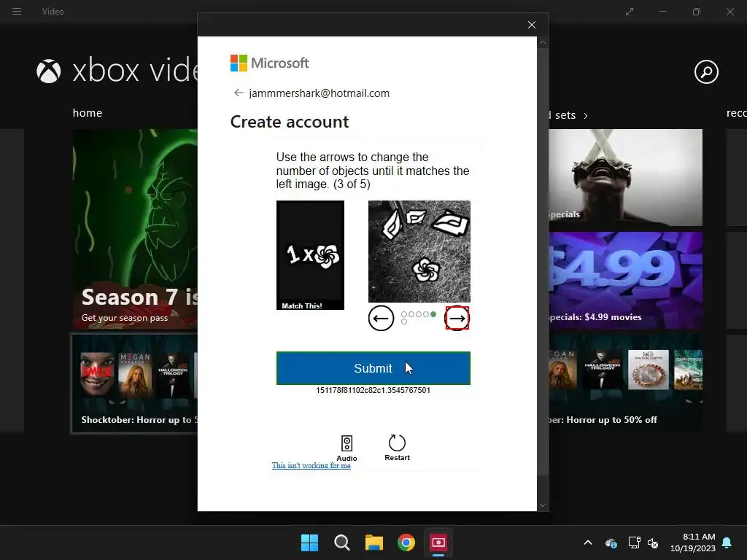Switch to Audio challenge
This screenshot has width=747, height=560.
(x=347, y=448)
